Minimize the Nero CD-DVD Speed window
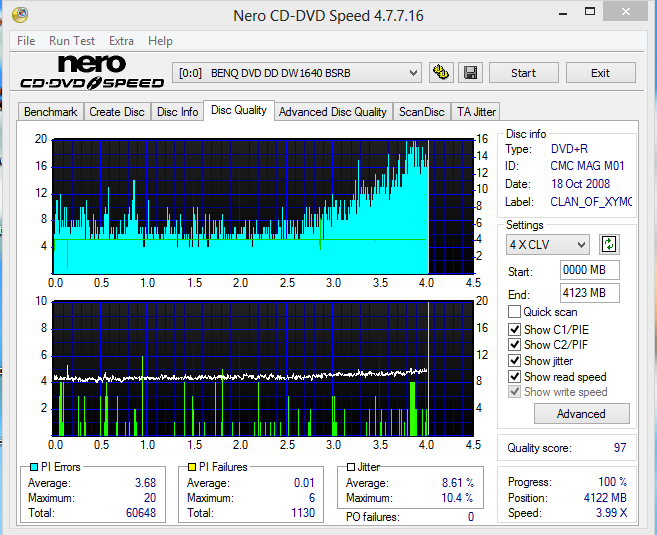 click(x=563, y=13)
